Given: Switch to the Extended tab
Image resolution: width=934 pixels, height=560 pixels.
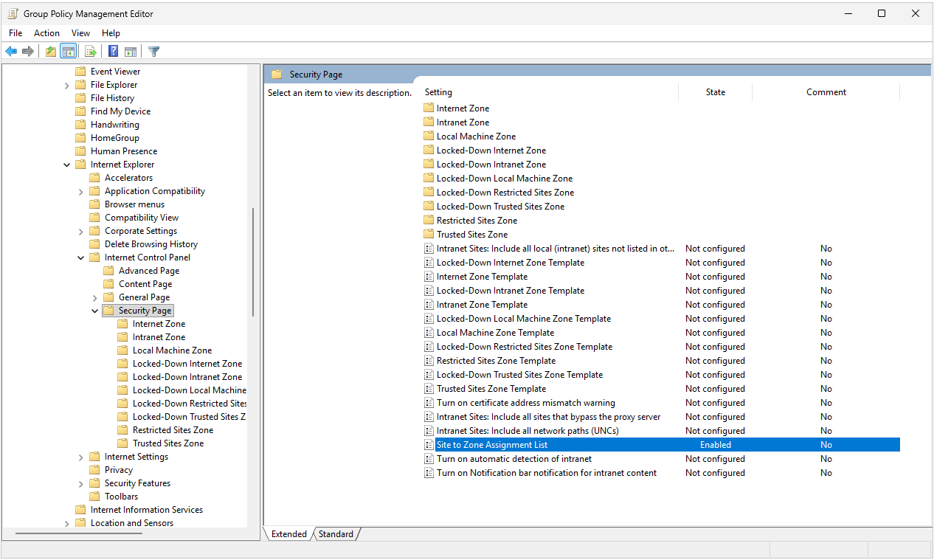Looking at the screenshot, I should pyautogui.click(x=289, y=534).
